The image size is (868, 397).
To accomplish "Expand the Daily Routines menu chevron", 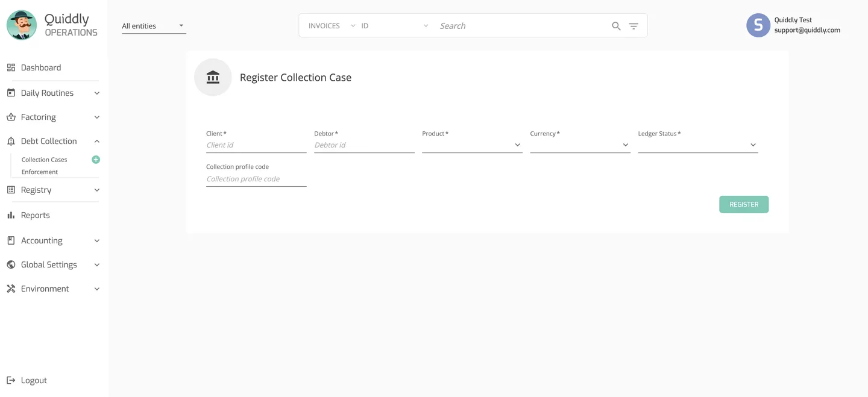I will (x=97, y=93).
